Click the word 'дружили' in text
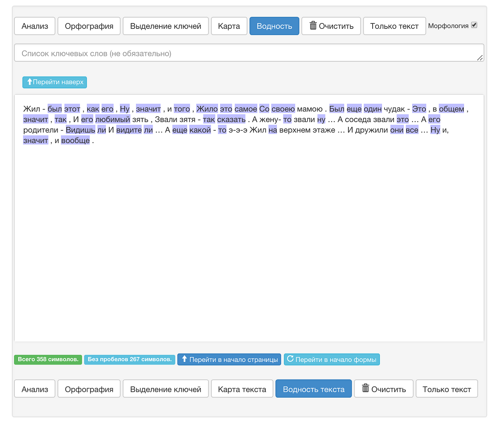 372,130
